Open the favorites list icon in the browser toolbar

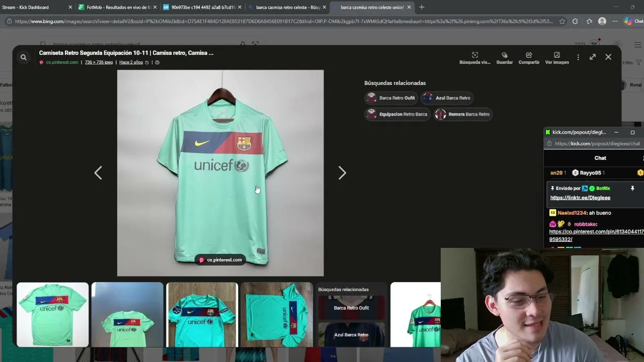589,22
